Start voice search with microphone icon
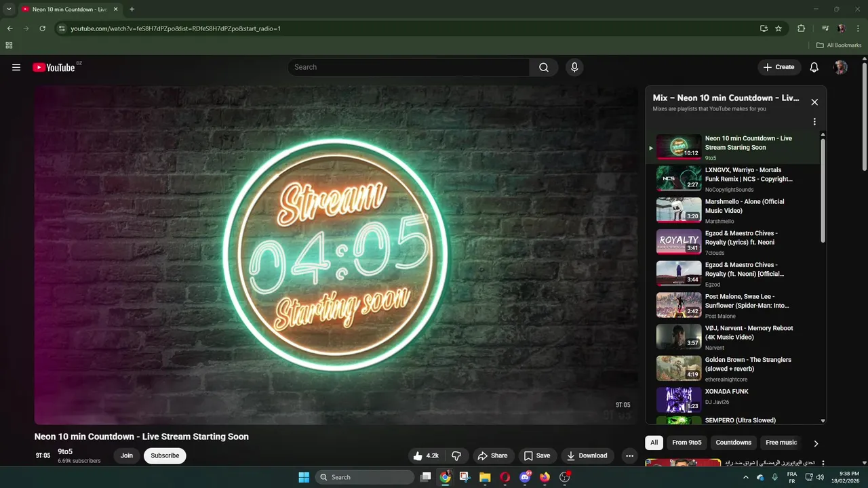 pyautogui.click(x=574, y=67)
